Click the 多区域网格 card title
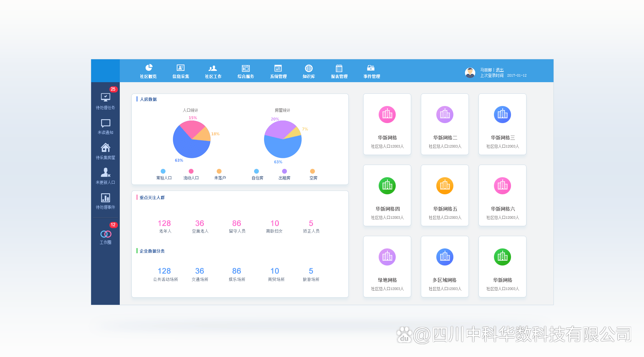The width and height of the screenshot is (644, 357). [445, 280]
